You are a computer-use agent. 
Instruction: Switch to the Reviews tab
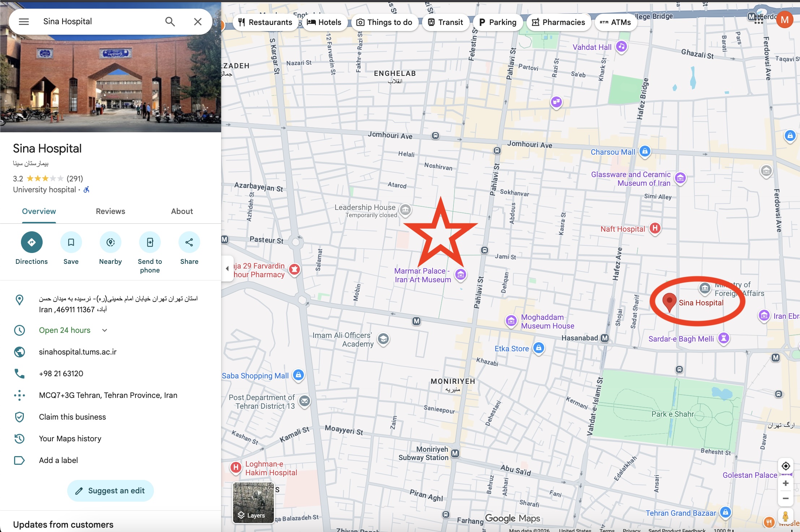click(110, 211)
